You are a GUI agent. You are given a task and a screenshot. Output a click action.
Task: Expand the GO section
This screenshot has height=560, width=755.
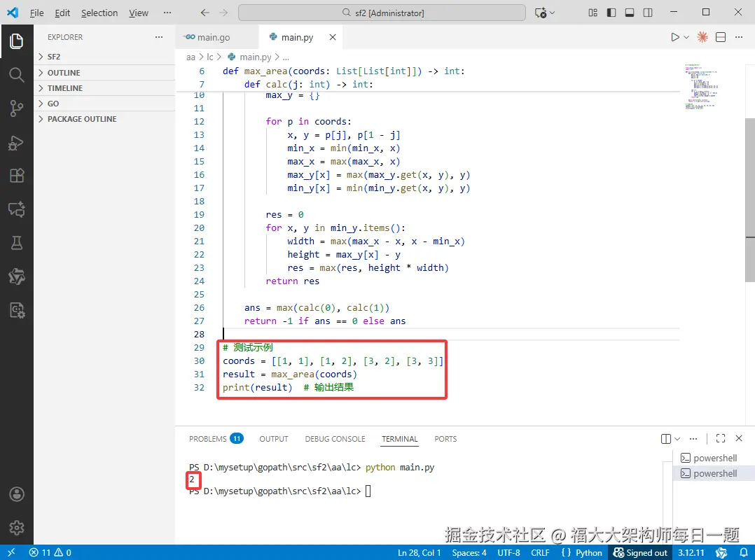pyautogui.click(x=104, y=104)
